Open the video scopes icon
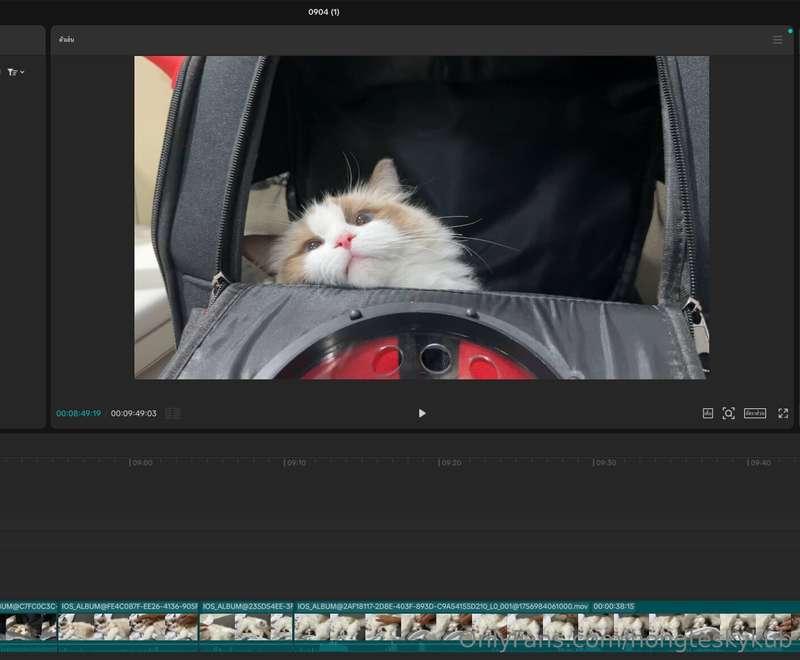The height and width of the screenshot is (660, 800). 707,413
